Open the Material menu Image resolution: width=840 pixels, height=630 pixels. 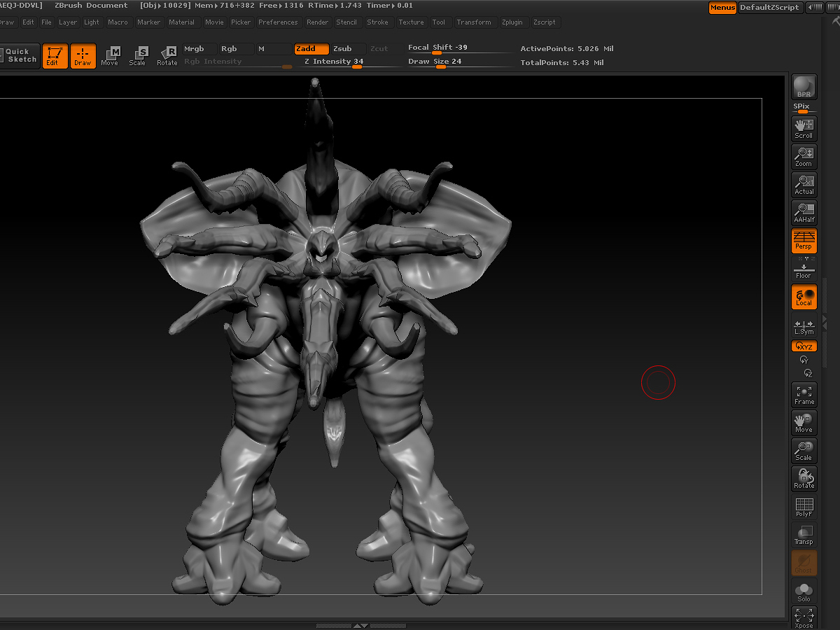pos(182,22)
